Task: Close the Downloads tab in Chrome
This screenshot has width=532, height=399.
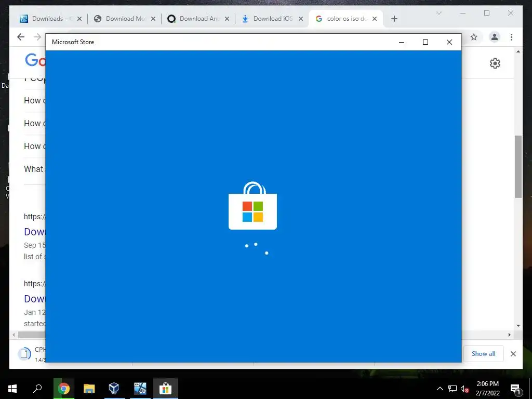Action: (79, 19)
